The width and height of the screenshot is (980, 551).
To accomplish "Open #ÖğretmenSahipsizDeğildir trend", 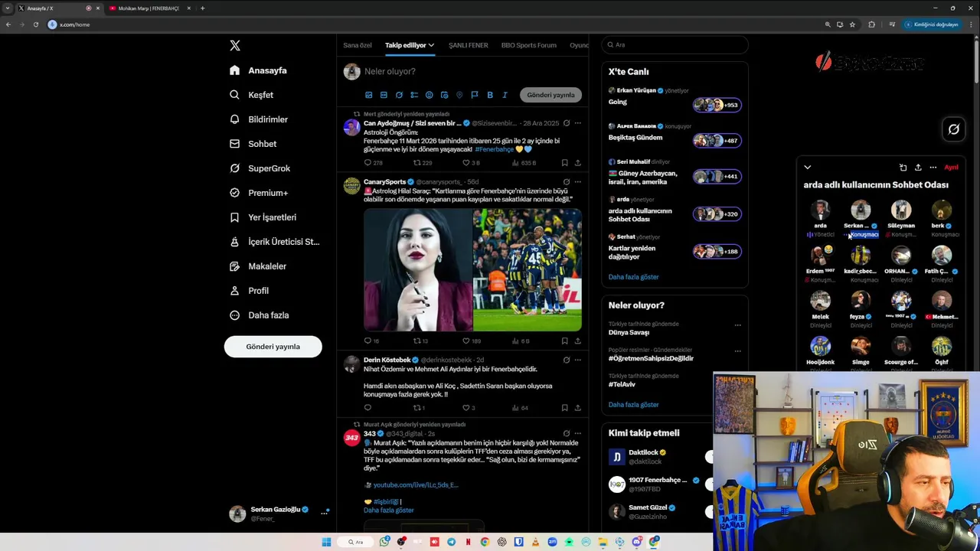I will tap(651, 358).
